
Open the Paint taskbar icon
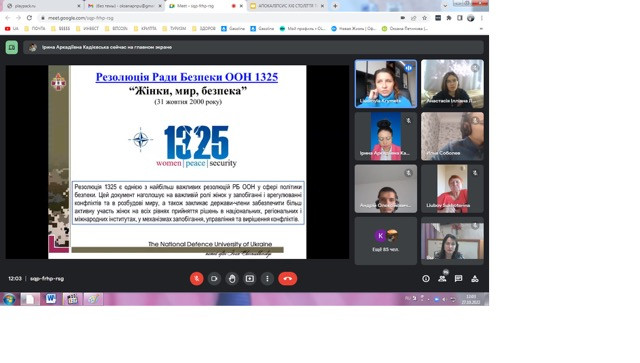(93, 299)
